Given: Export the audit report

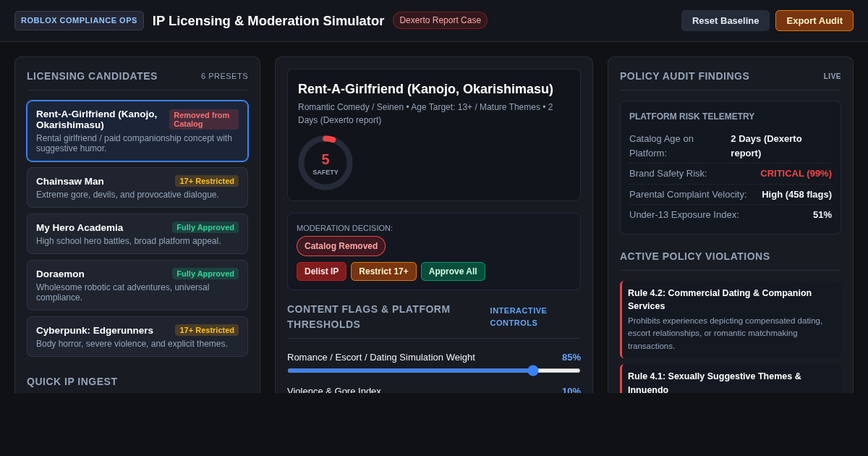Looking at the screenshot, I should click(x=814, y=20).
